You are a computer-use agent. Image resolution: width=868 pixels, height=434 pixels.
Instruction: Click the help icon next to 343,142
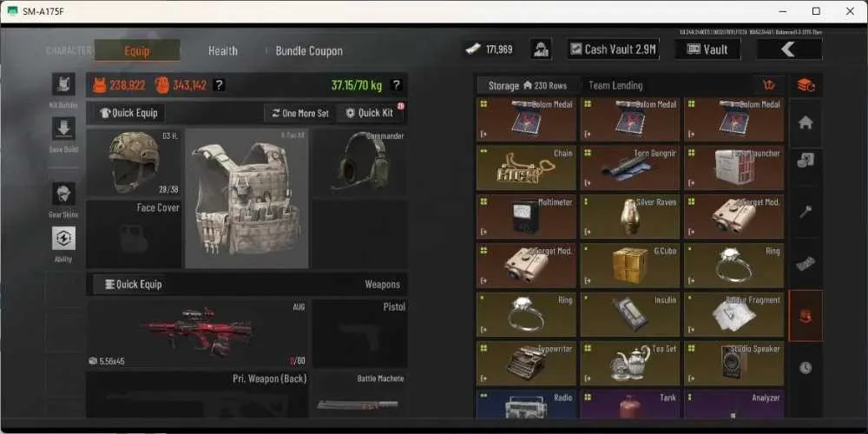220,85
